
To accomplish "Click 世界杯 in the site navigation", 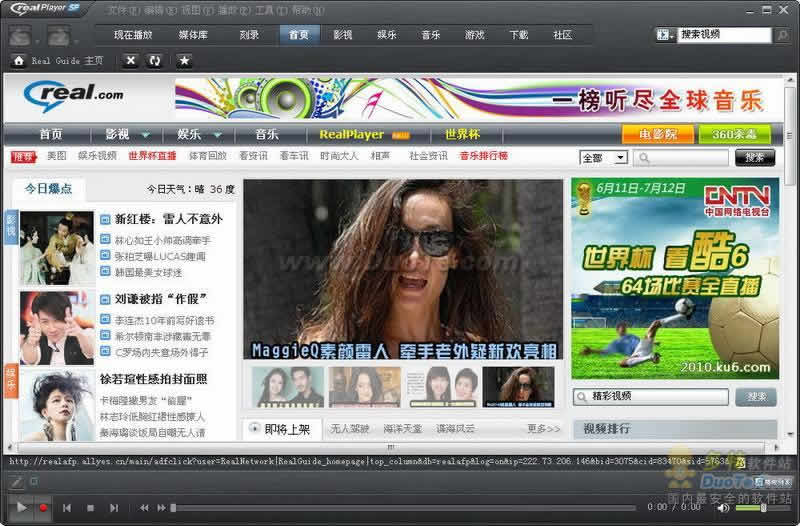I will click(462, 134).
